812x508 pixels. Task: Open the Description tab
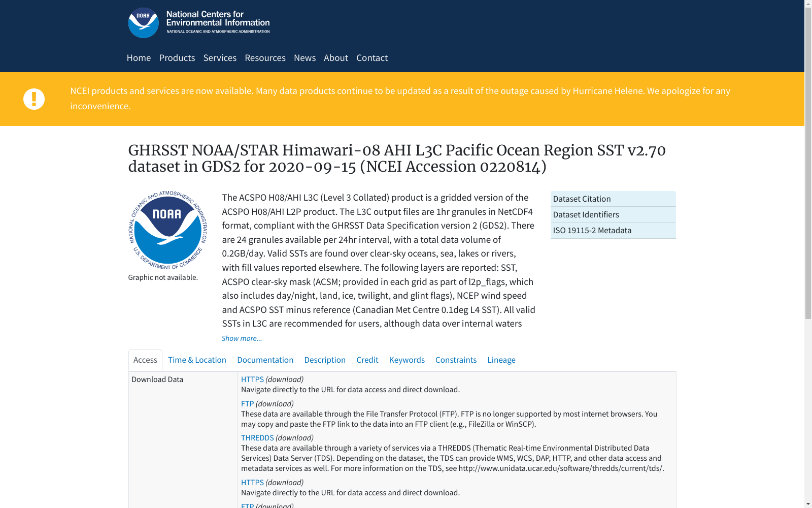point(325,360)
